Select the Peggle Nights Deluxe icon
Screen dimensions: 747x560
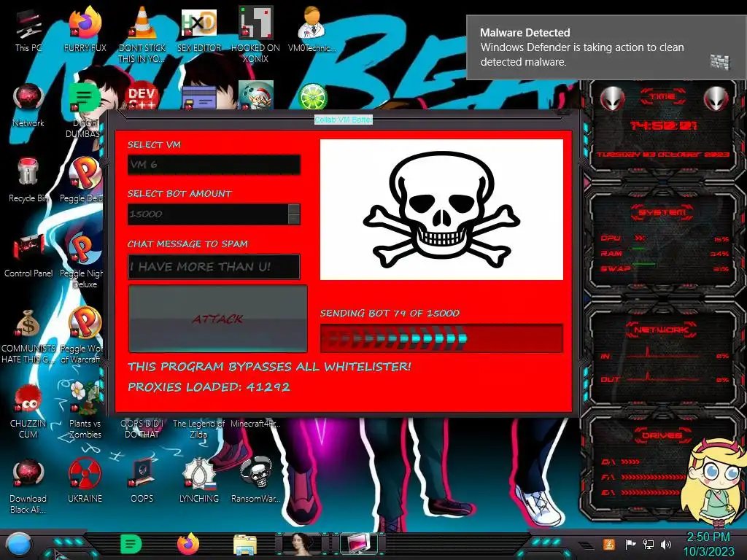pyautogui.click(x=82, y=261)
